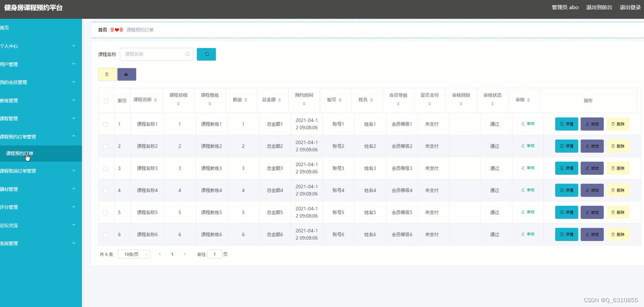Open 详情 for row 课程名称1
The height and width of the screenshot is (307, 644).
567,124
